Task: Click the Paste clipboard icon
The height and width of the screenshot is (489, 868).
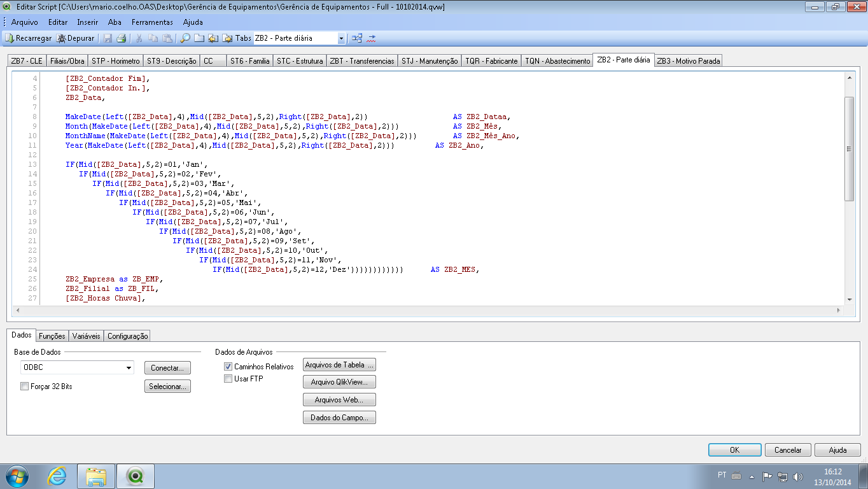Action: [x=167, y=38]
